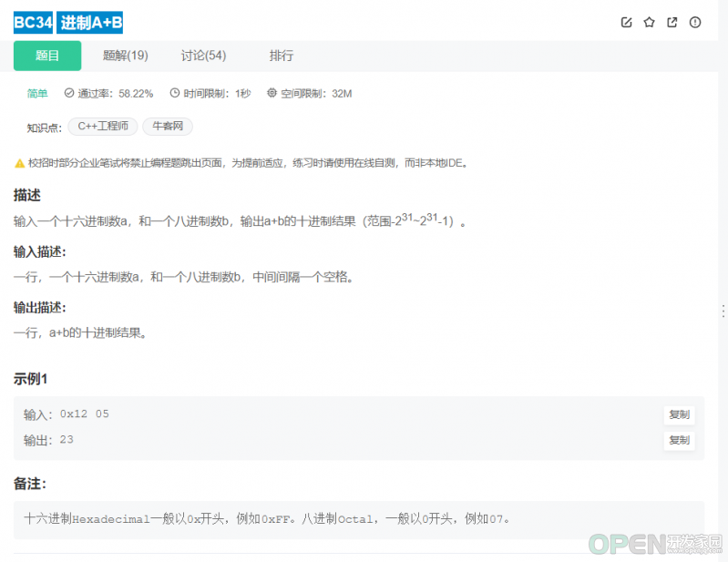Click the 空间限制: 32M text
The image size is (728, 562).
click(x=316, y=93)
